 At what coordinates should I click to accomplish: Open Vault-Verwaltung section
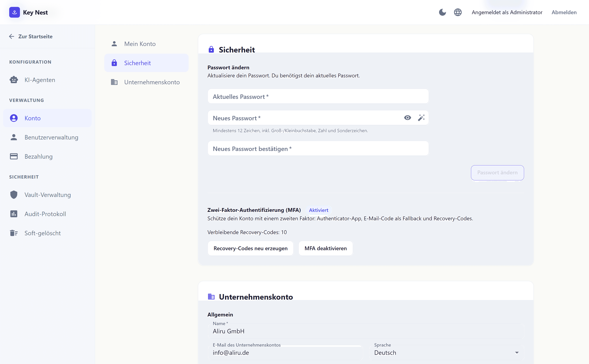coord(48,194)
